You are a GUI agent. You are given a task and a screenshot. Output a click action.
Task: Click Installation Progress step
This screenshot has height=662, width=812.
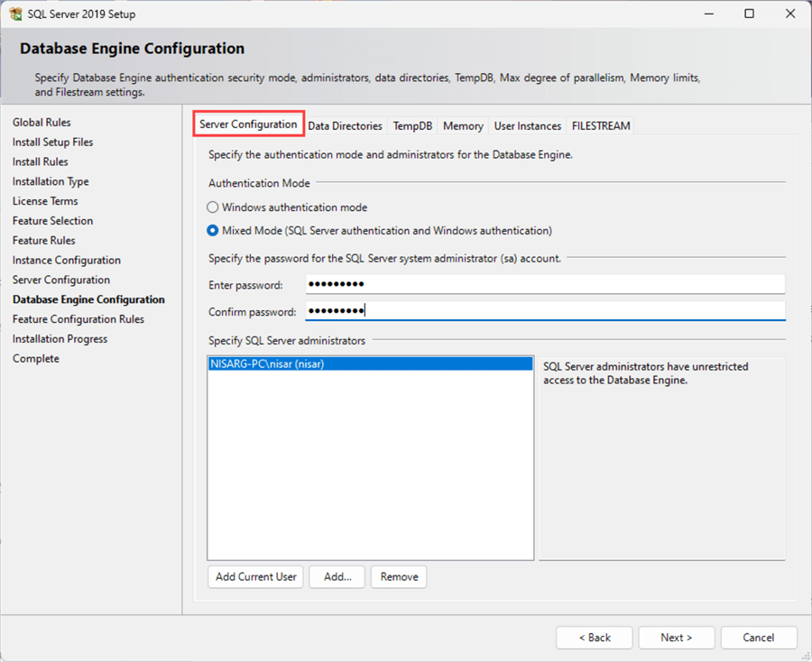pyautogui.click(x=60, y=339)
